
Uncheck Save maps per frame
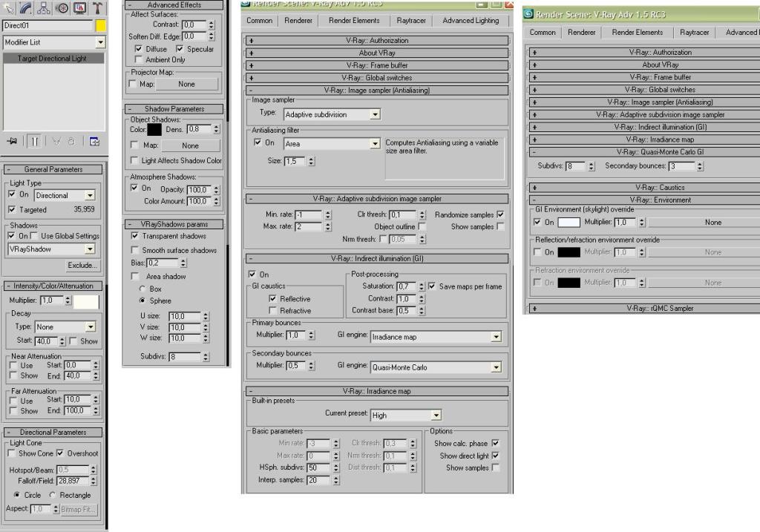pyautogui.click(x=432, y=286)
